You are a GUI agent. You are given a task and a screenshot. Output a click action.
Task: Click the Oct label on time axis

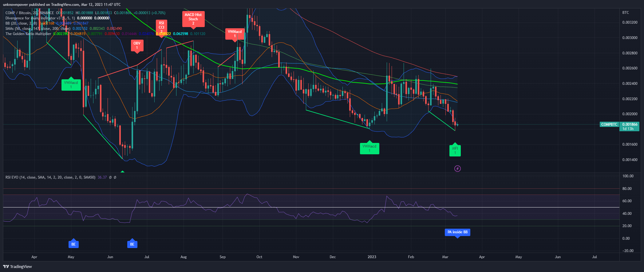[x=259, y=257]
